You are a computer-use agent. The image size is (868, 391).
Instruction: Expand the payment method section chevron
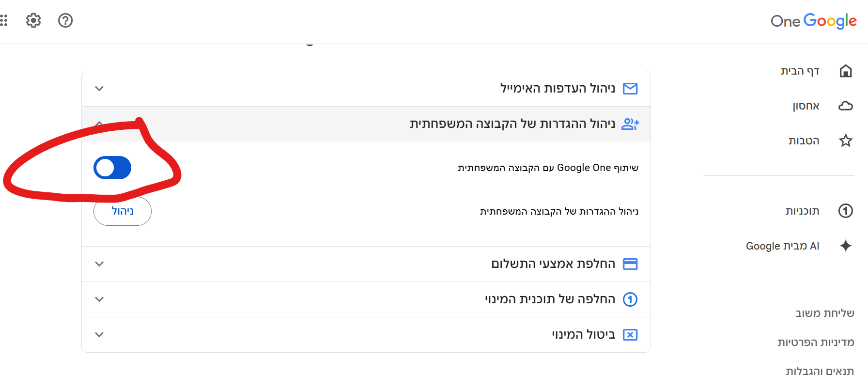click(99, 264)
